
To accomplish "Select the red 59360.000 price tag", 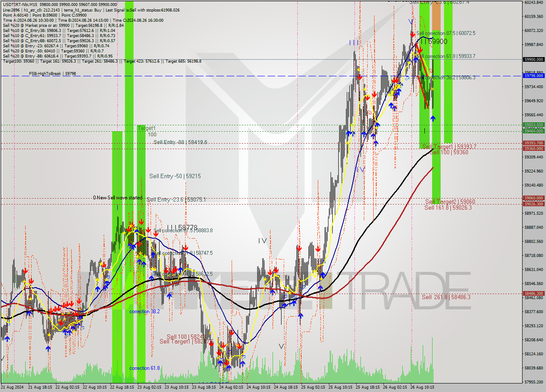I will point(533,149).
